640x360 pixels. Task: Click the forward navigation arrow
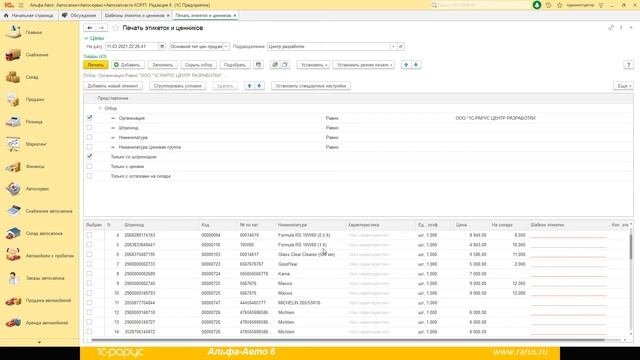tap(102, 28)
